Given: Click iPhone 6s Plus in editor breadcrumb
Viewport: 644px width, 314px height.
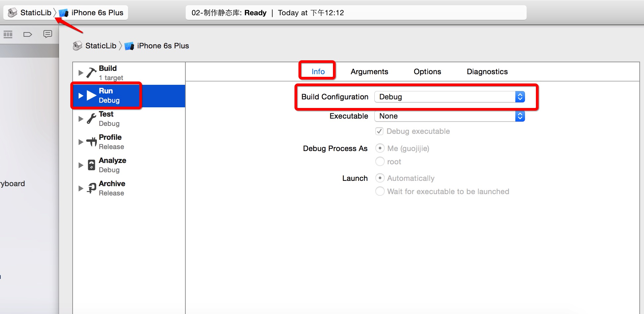Looking at the screenshot, I should click(x=163, y=46).
